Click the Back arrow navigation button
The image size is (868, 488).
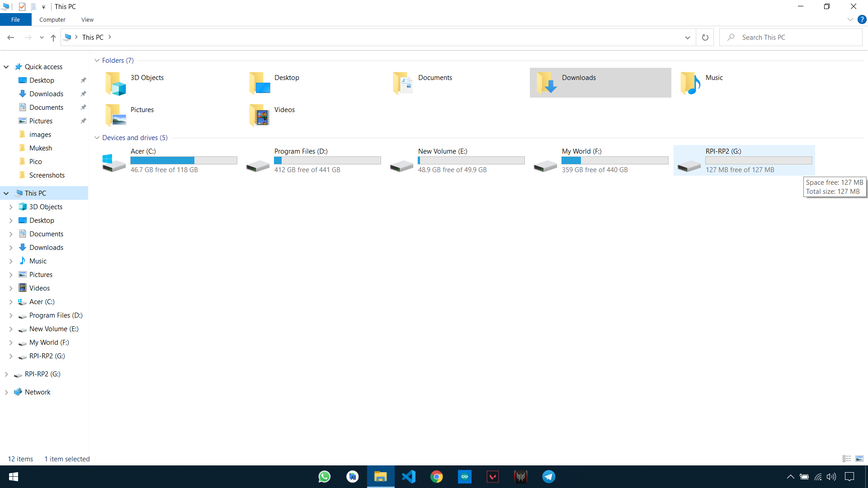point(11,38)
